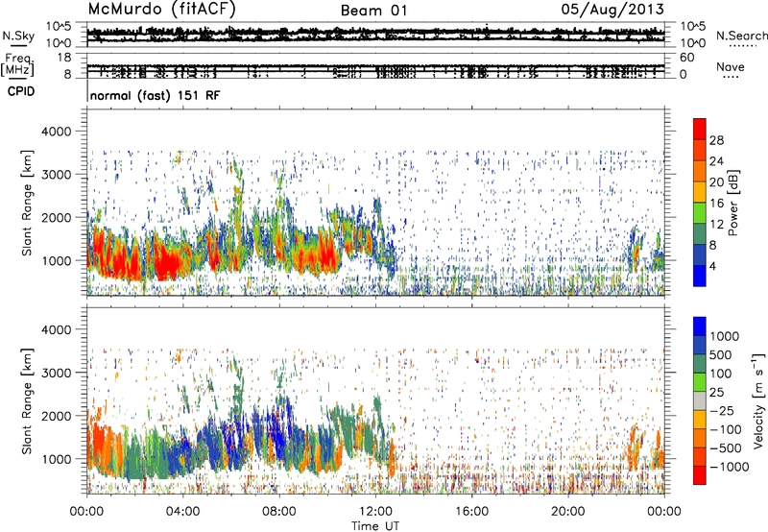Click the bright blue top segment of velocity colorbar

coord(700,326)
